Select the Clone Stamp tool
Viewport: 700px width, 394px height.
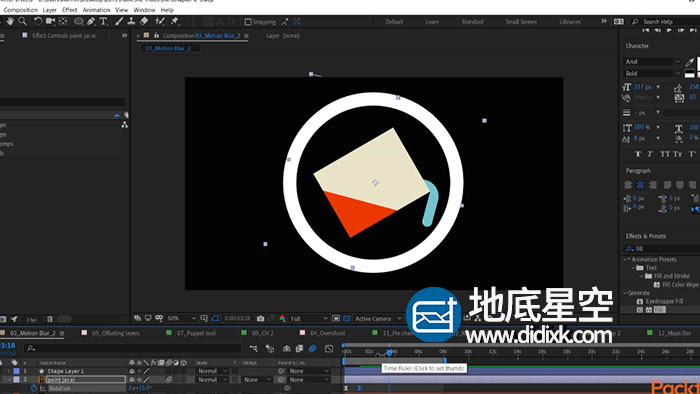131,21
